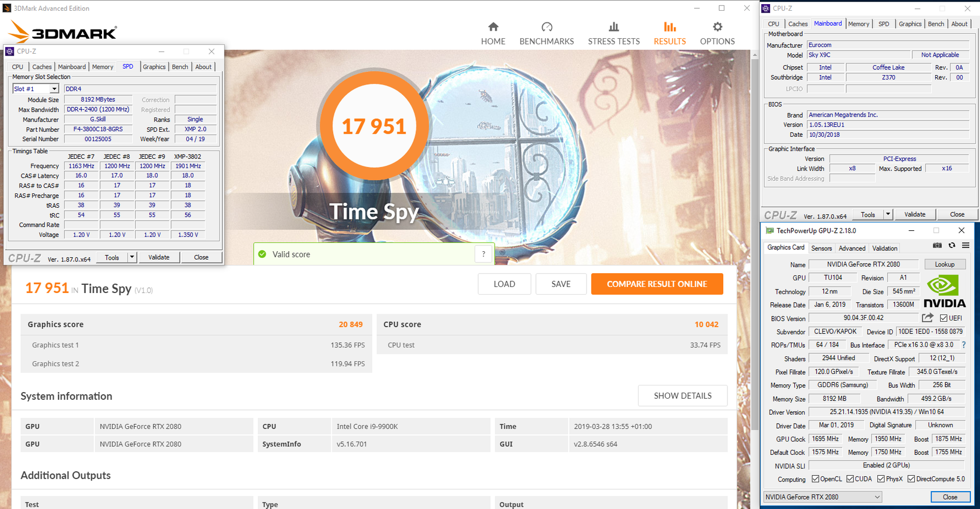Open the Advanced tab in GPU-Z

coord(852,248)
